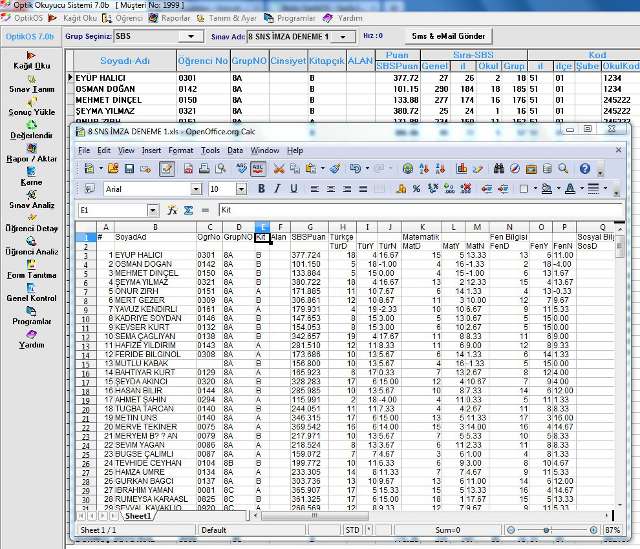640x549 pixels.
Task: Open the Calc File menu
Action: [84, 150]
